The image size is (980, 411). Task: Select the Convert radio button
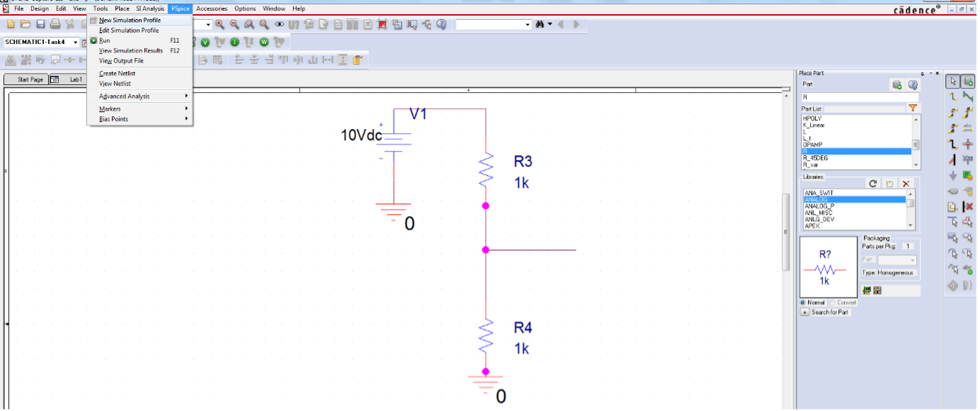coord(833,303)
